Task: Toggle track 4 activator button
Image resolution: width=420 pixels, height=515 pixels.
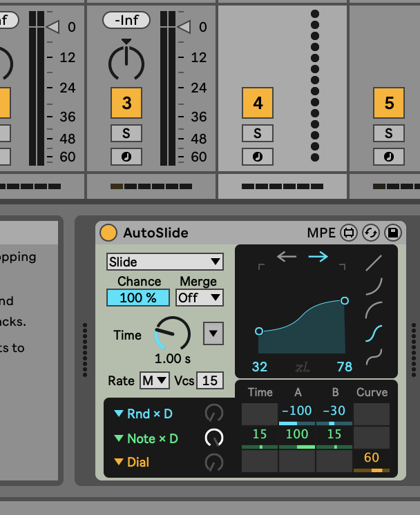Action: pyautogui.click(x=258, y=103)
